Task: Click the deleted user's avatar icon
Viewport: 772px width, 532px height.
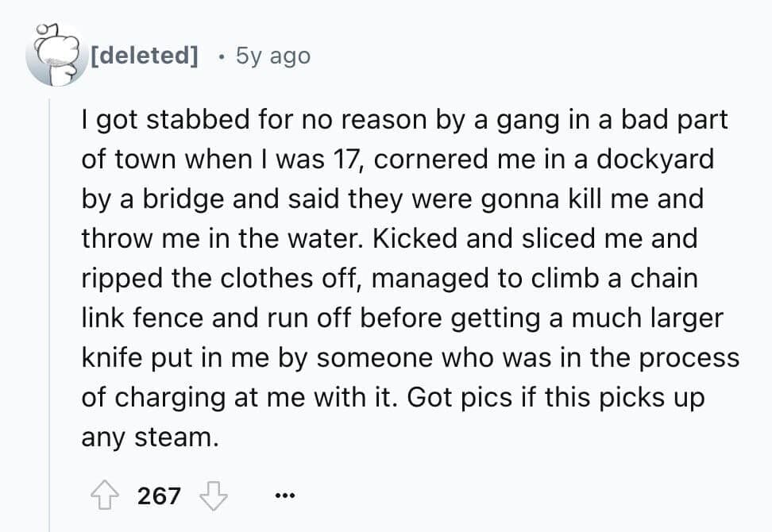Action: click(53, 56)
